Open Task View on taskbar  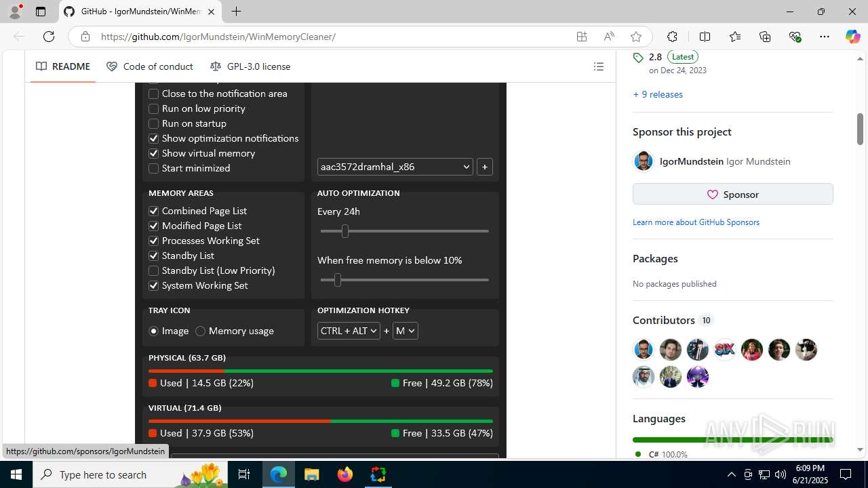point(244,474)
